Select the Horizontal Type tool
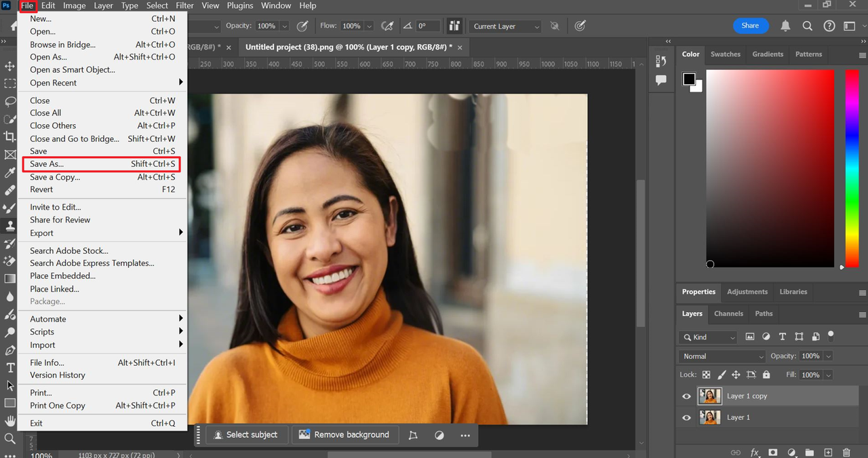868x458 pixels. (x=9, y=368)
